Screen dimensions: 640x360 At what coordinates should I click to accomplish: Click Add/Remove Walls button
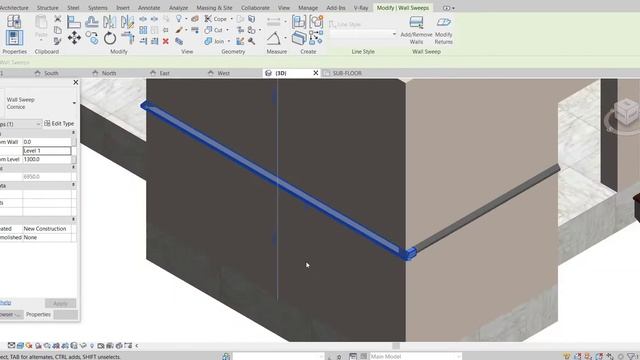(416, 30)
